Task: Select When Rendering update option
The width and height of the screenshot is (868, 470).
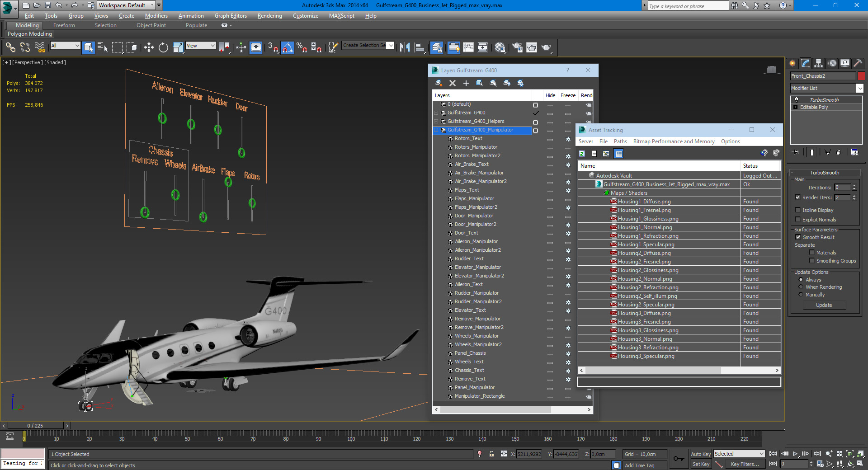Action: point(801,287)
